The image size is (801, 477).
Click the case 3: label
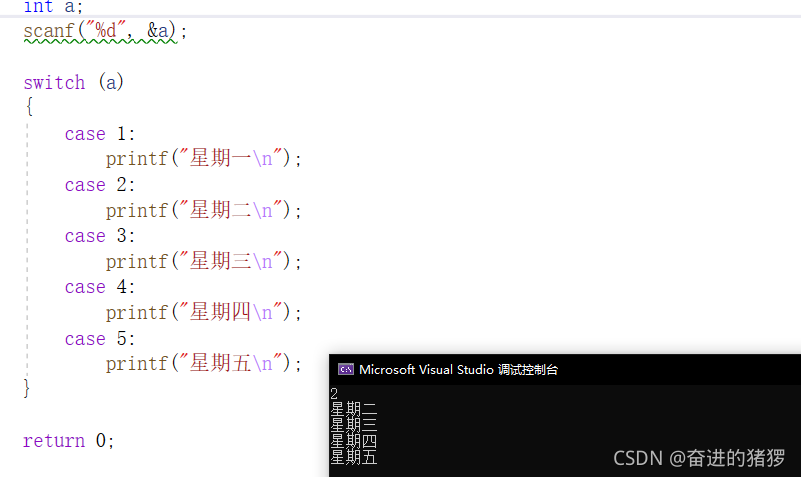pos(100,236)
